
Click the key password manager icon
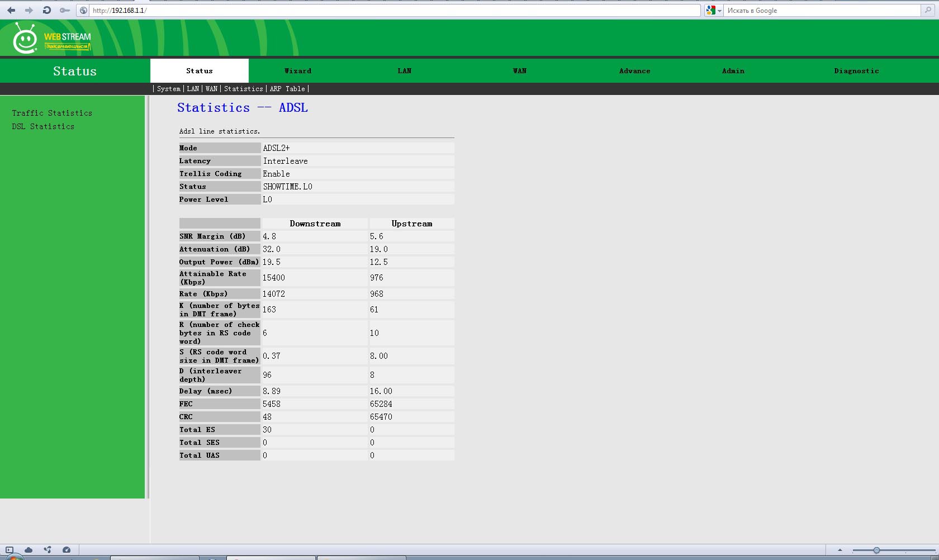65,10
